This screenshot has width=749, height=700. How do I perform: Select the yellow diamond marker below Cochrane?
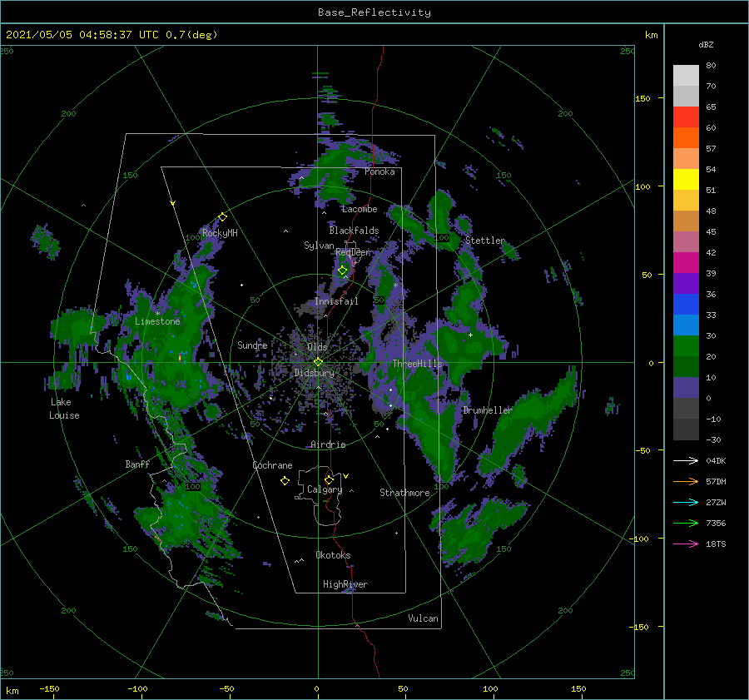285,481
